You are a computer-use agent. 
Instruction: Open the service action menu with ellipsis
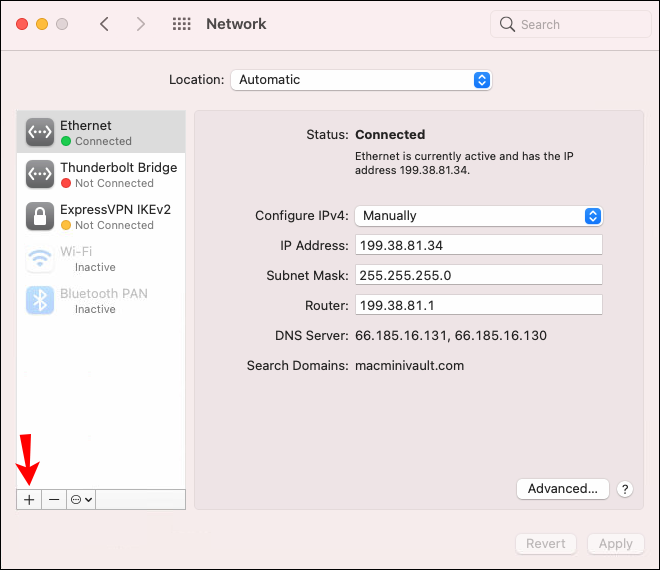pos(81,500)
